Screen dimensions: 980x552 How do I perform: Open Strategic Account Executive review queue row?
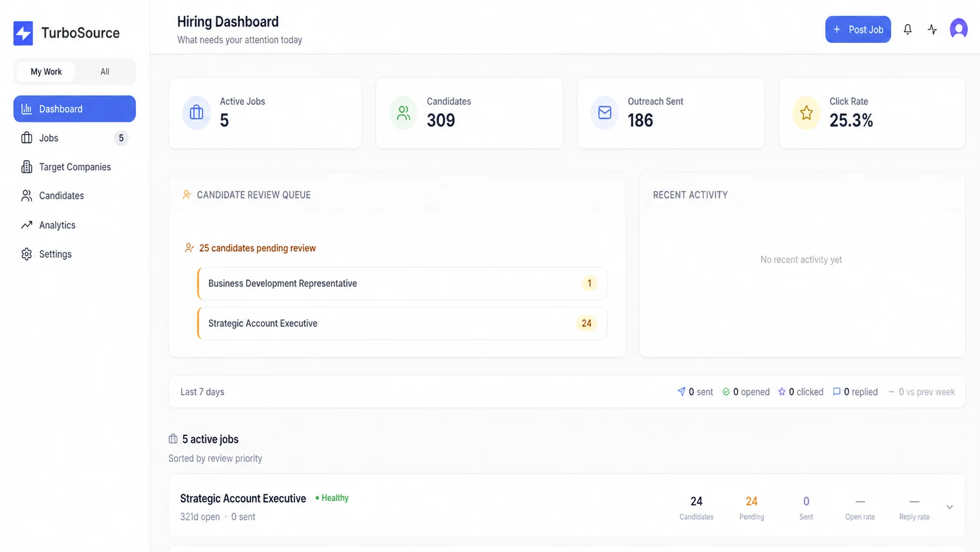pyautogui.click(x=402, y=323)
